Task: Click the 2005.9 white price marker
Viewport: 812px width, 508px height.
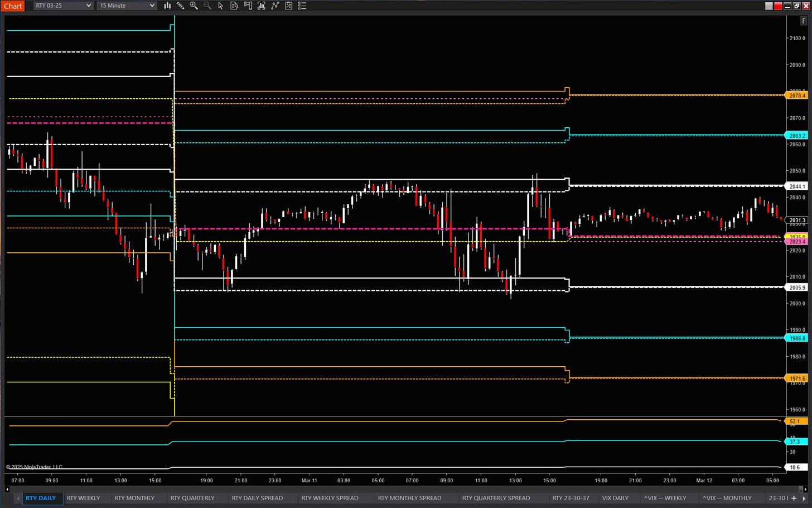Action: [x=796, y=287]
